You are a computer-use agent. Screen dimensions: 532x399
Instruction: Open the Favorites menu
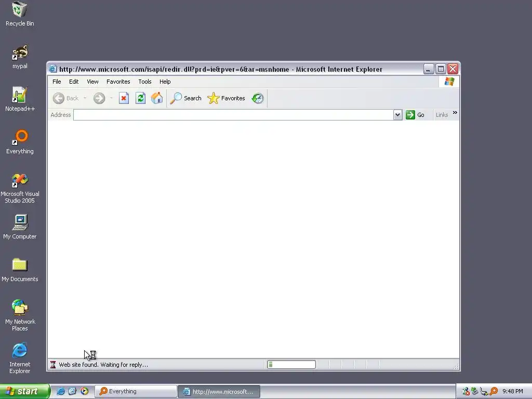pos(118,82)
